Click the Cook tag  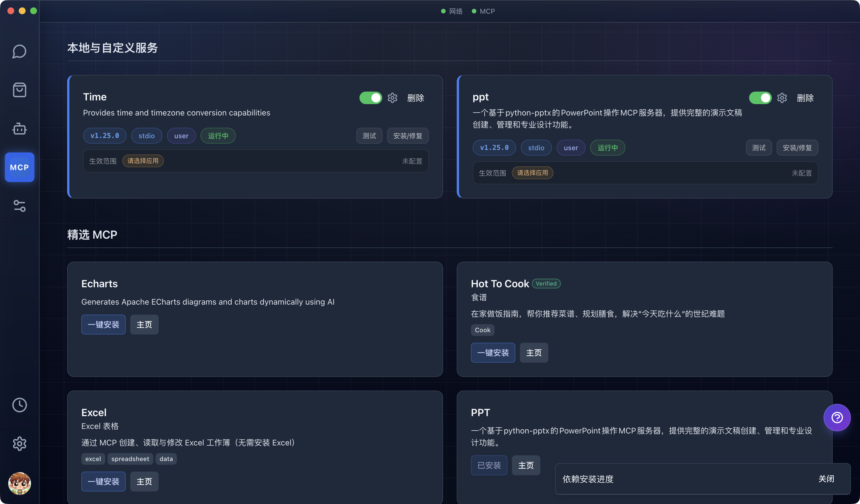coord(483,330)
